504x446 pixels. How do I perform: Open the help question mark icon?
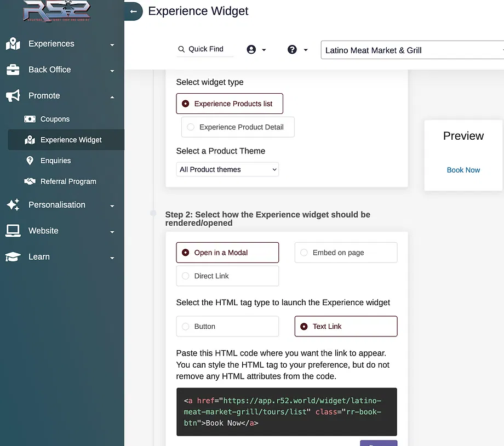(x=292, y=49)
